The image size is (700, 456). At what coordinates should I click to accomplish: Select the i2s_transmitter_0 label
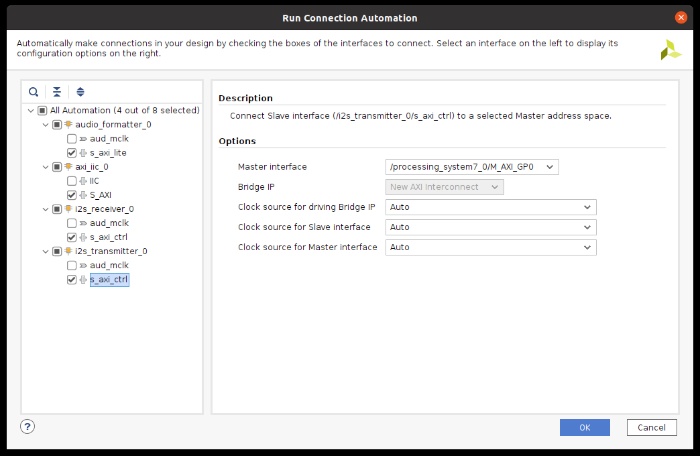click(111, 251)
